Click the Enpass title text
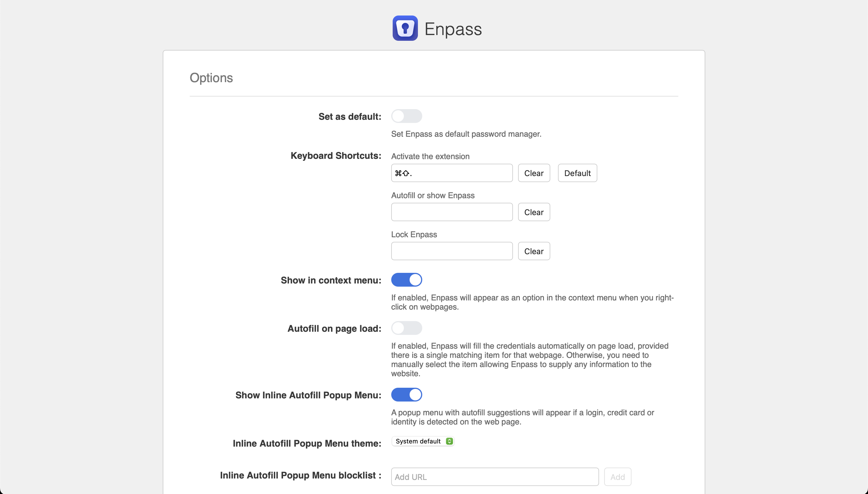 (453, 29)
